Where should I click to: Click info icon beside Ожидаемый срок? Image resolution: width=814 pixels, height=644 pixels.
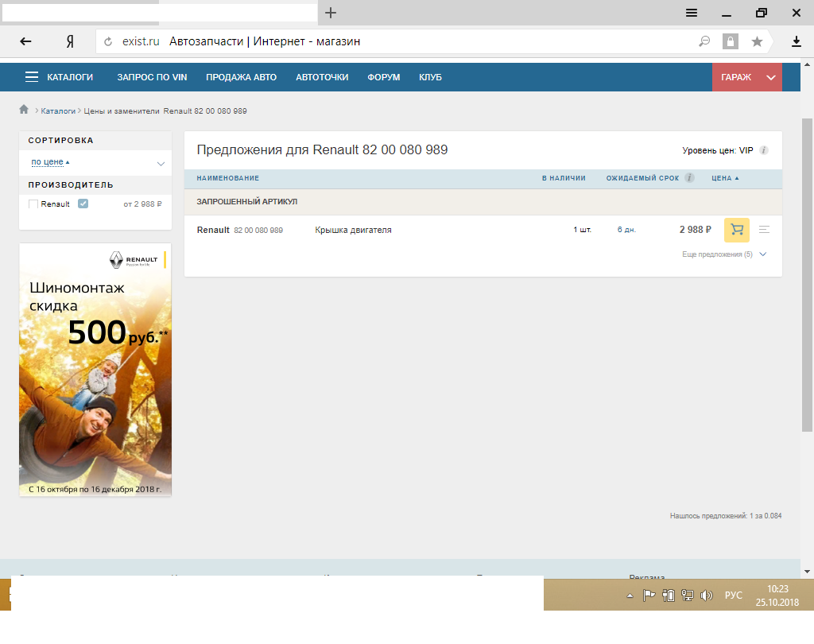point(689,177)
